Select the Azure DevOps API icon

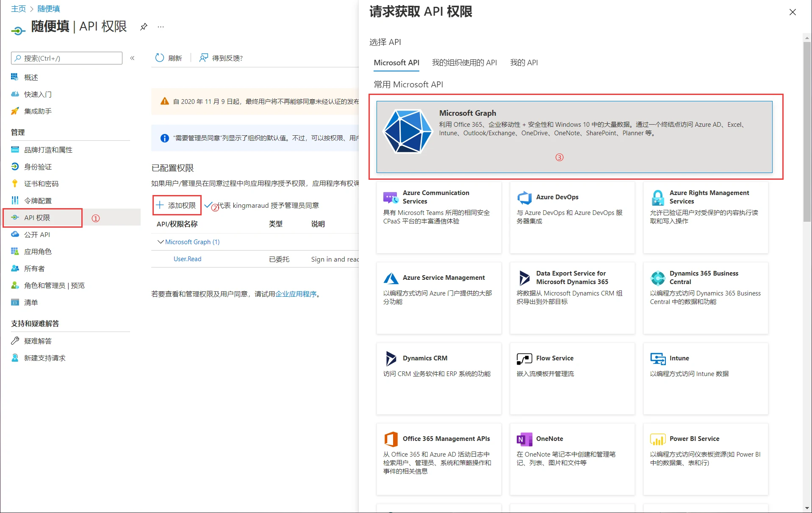click(x=524, y=197)
